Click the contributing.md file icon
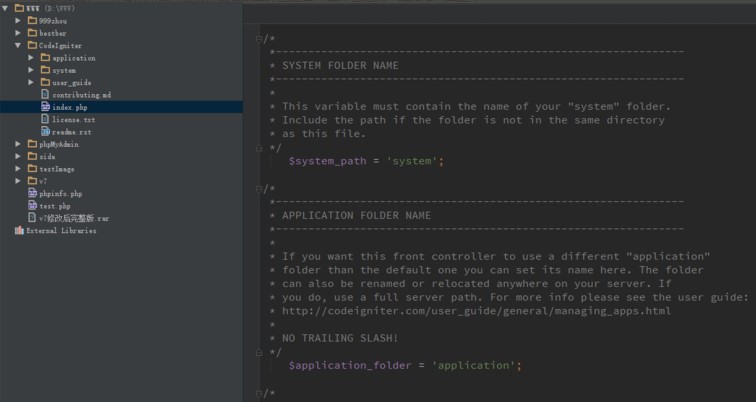The height and width of the screenshot is (402, 756). coord(45,94)
